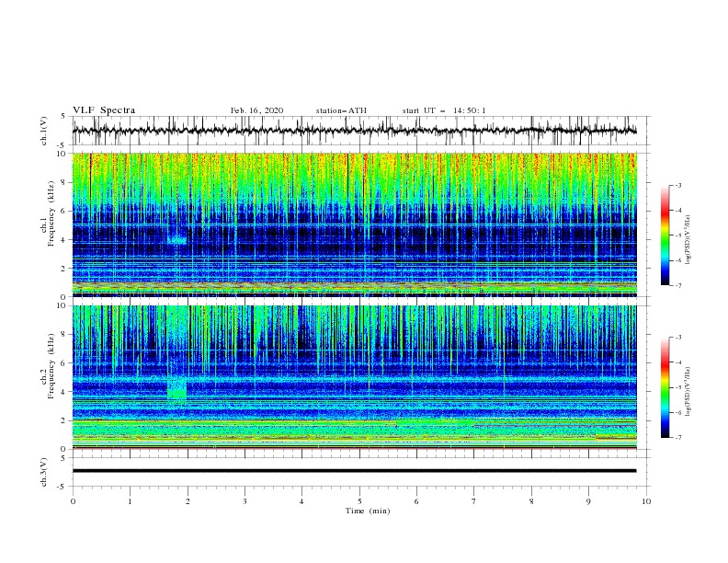Image resolution: width=728 pixels, height=563 pixels.
Task: Click time axis tick label "8"
Action: (x=531, y=501)
